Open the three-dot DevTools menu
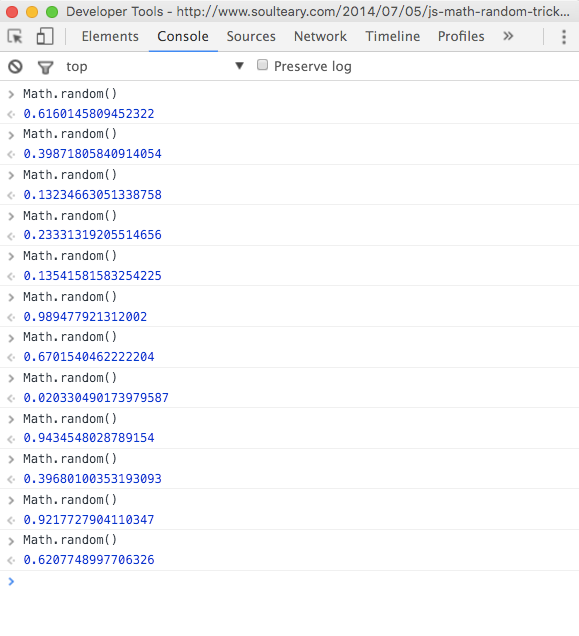This screenshot has height=636, width=579. (x=564, y=37)
